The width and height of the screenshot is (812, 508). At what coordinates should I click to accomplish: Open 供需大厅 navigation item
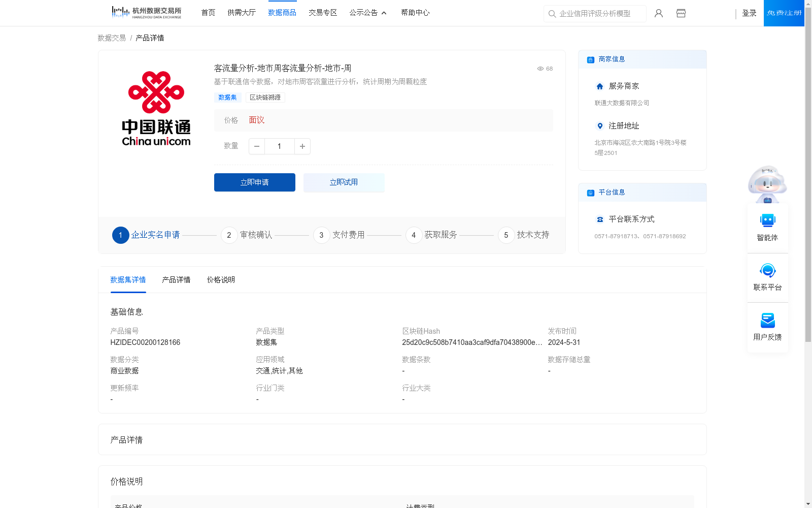[242, 13]
